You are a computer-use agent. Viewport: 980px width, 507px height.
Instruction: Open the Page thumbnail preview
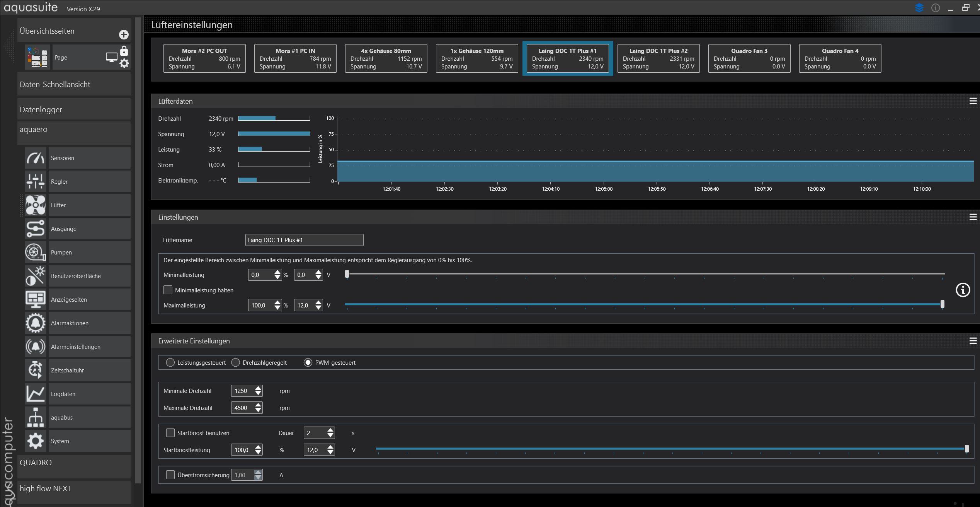coord(37,57)
